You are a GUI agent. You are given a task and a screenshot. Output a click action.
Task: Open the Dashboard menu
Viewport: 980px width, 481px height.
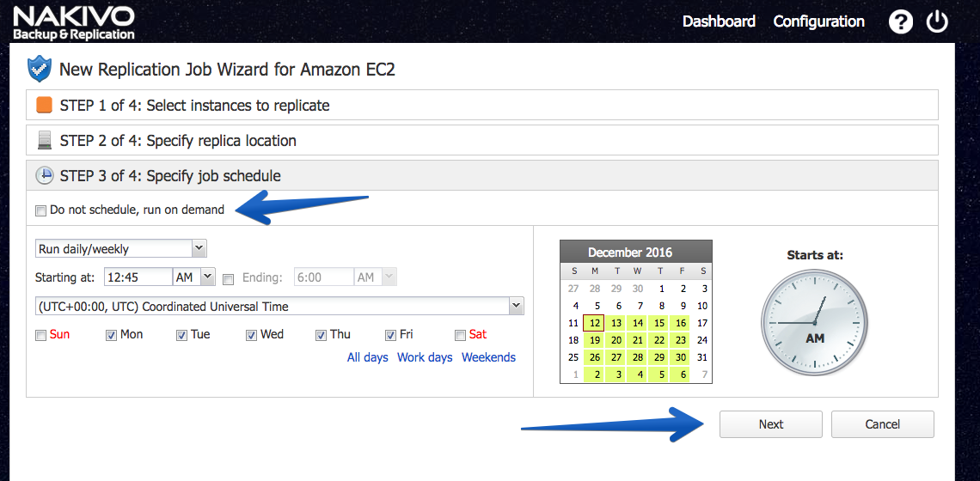(x=719, y=21)
